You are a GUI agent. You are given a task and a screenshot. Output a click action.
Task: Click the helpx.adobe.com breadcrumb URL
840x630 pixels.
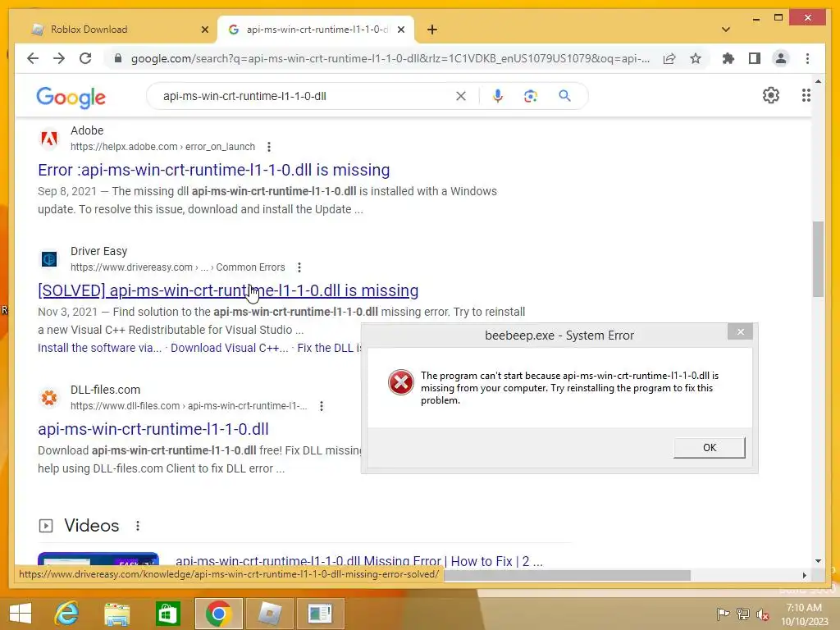tap(163, 147)
